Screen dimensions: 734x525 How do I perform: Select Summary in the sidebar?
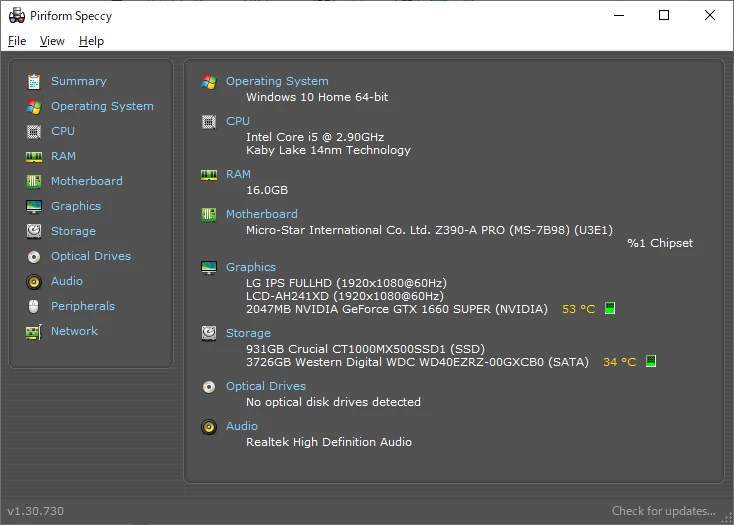[79, 81]
